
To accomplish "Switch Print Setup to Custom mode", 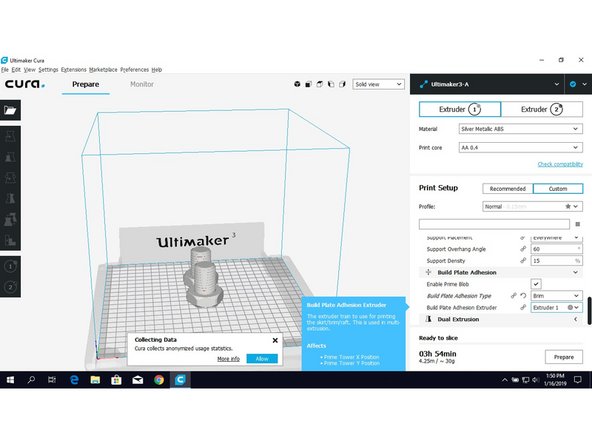I will (558, 188).
